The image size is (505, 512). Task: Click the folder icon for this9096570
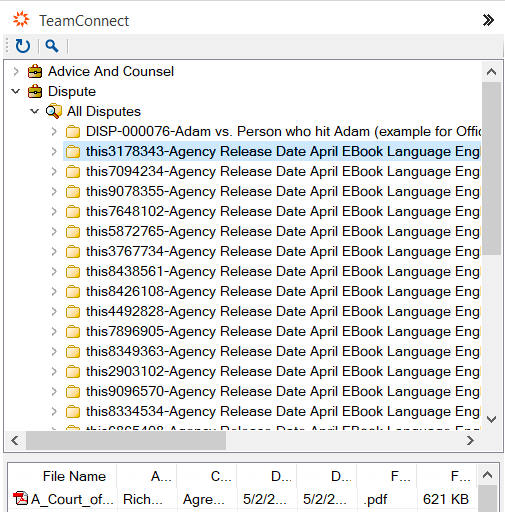click(73, 392)
